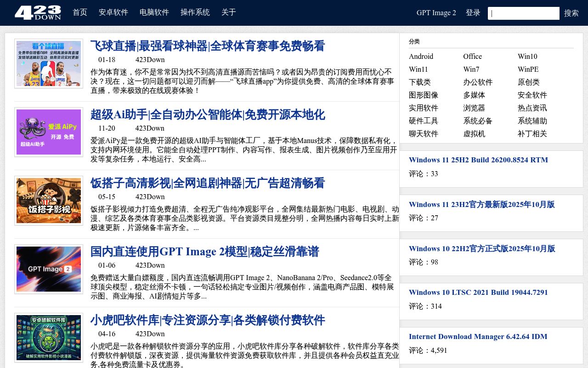
Task: Open the 饭搭子影视 article thumbnail
Action: pos(49,201)
